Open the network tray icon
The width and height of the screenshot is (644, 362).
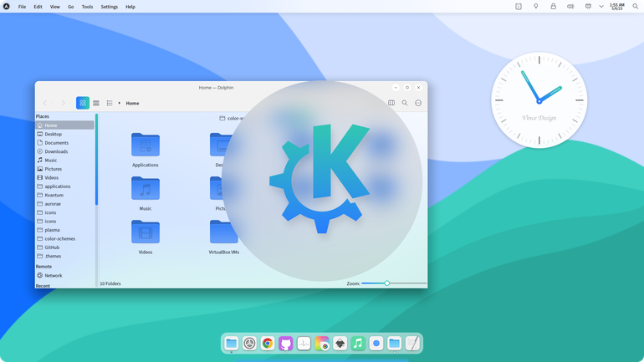(x=588, y=6)
